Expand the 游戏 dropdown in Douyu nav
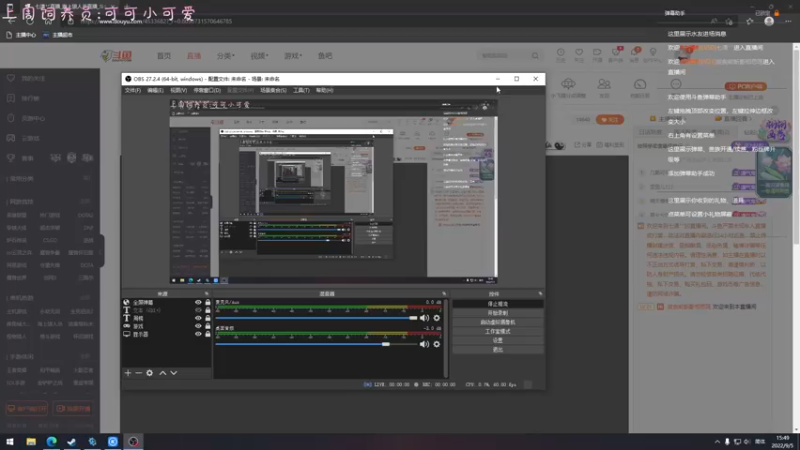This screenshot has height=450, width=800. click(293, 56)
